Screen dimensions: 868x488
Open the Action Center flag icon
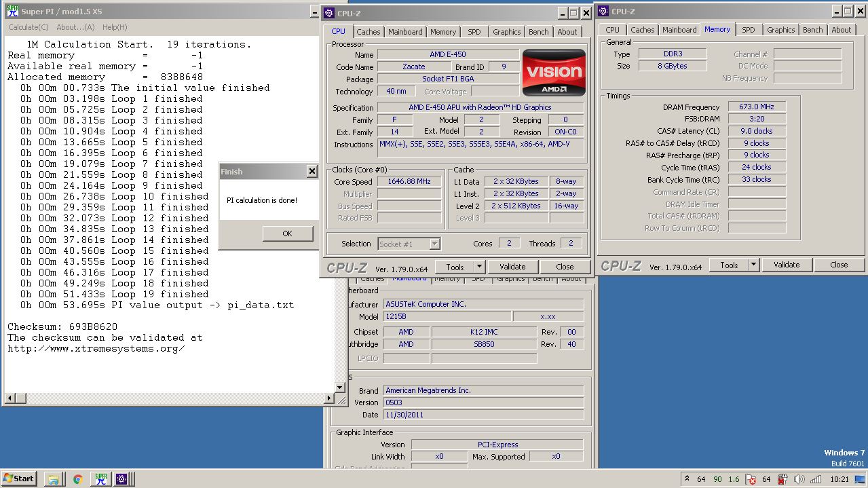click(x=750, y=479)
